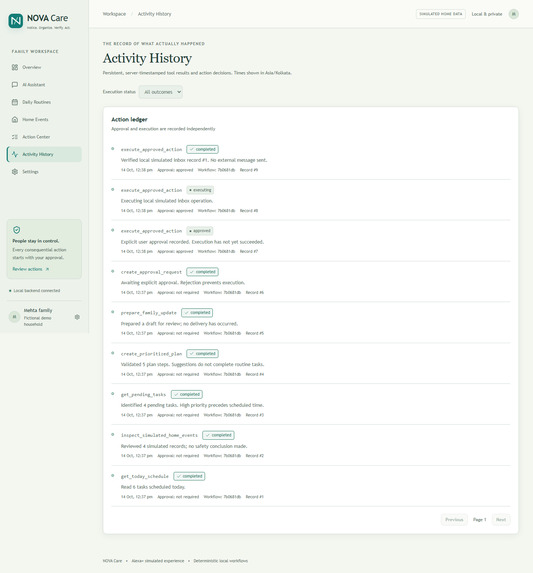Click 'Validated 5 plan steps' description
Image resolution: width=533 pixels, height=573 pixels.
coord(192,364)
